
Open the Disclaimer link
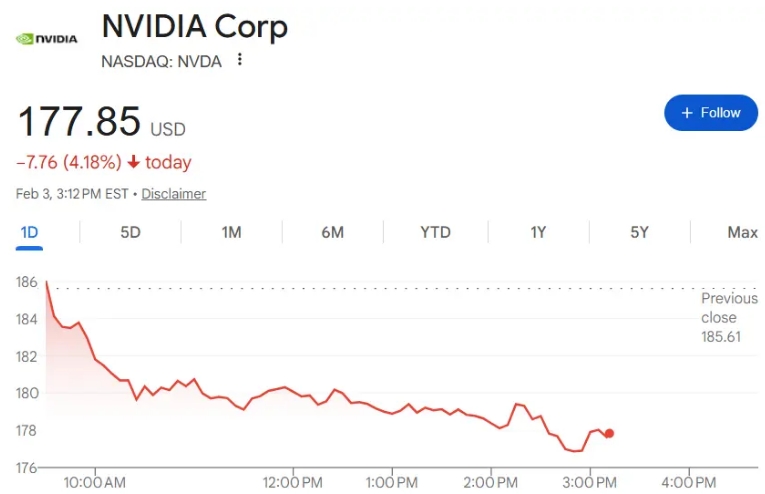coord(173,194)
